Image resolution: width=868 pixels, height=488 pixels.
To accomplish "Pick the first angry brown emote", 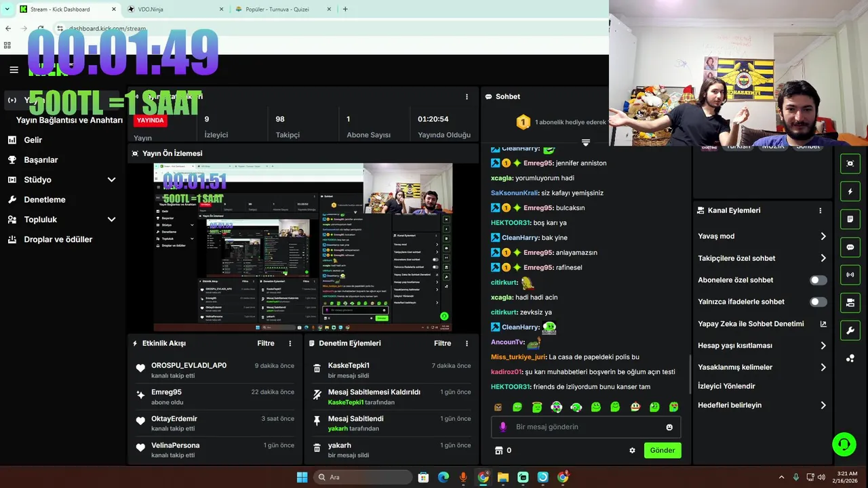I will [x=498, y=407].
